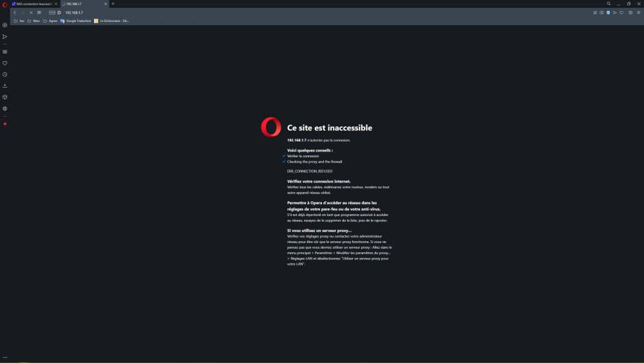644x363 pixels.
Task: Close the 192.168.1.7 tab
Action: (x=106, y=4)
